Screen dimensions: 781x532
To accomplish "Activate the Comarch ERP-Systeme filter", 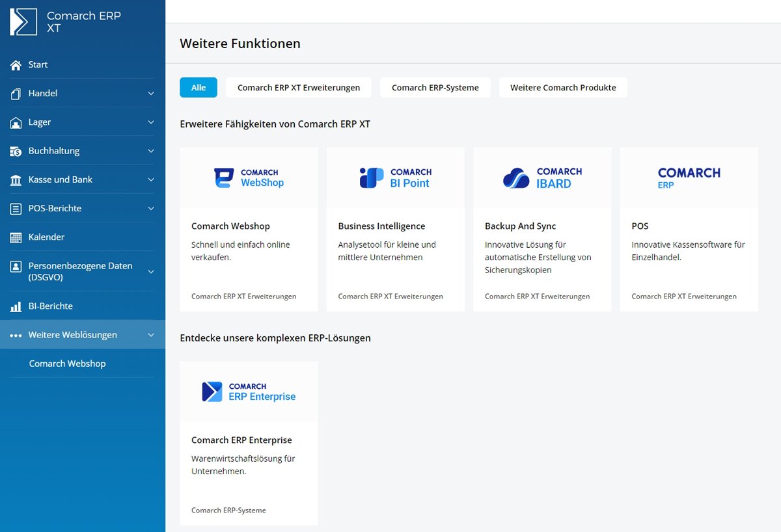I will pos(435,86).
